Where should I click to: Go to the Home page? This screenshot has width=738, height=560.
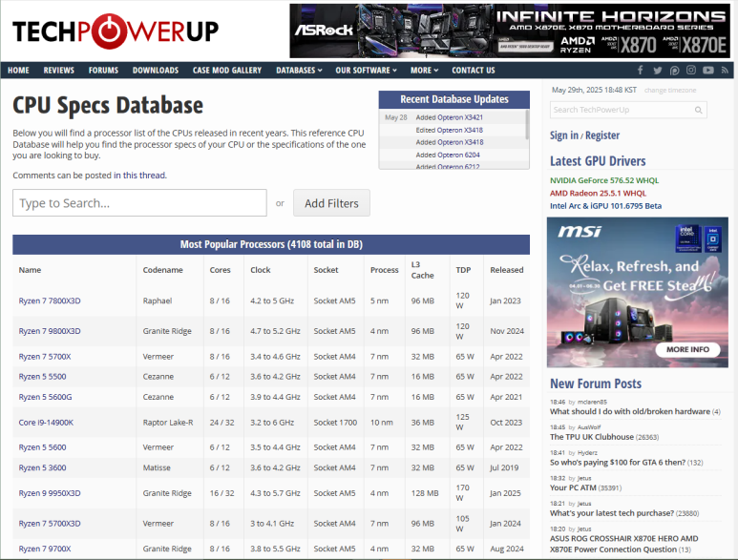click(x=18, y=70)
